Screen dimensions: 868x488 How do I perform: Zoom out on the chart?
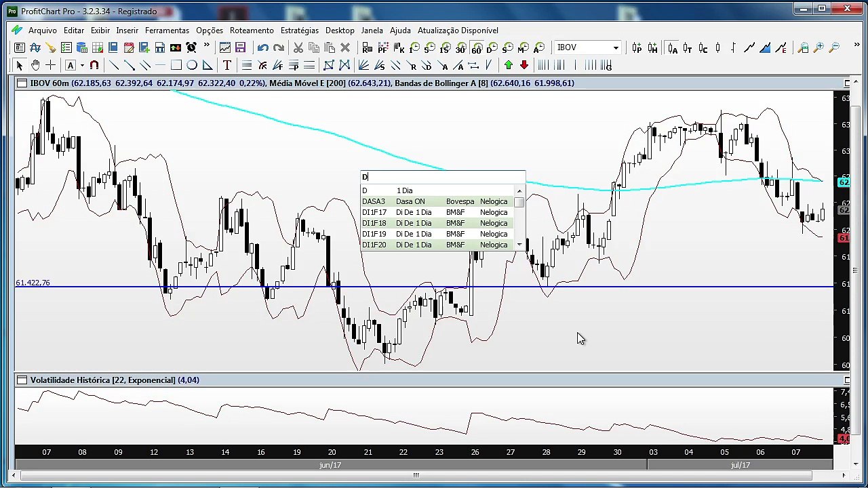pyautogui.click(x=834, y=47)
